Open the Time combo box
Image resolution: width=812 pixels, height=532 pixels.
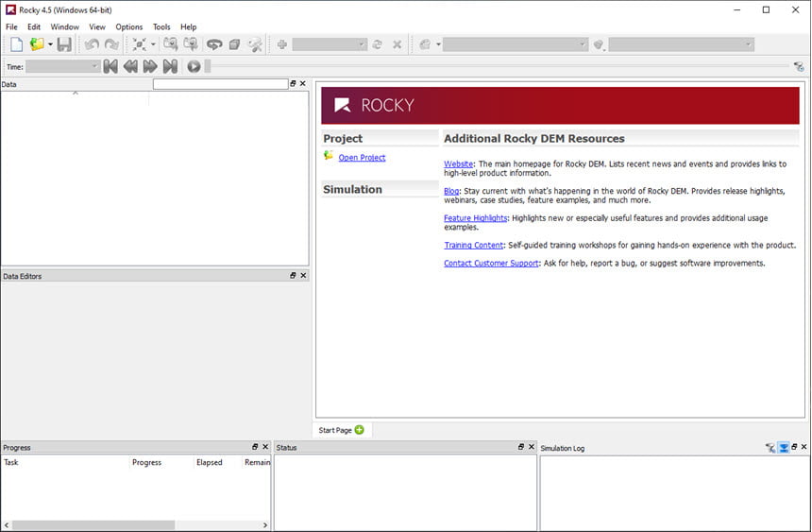coord(62,66)
